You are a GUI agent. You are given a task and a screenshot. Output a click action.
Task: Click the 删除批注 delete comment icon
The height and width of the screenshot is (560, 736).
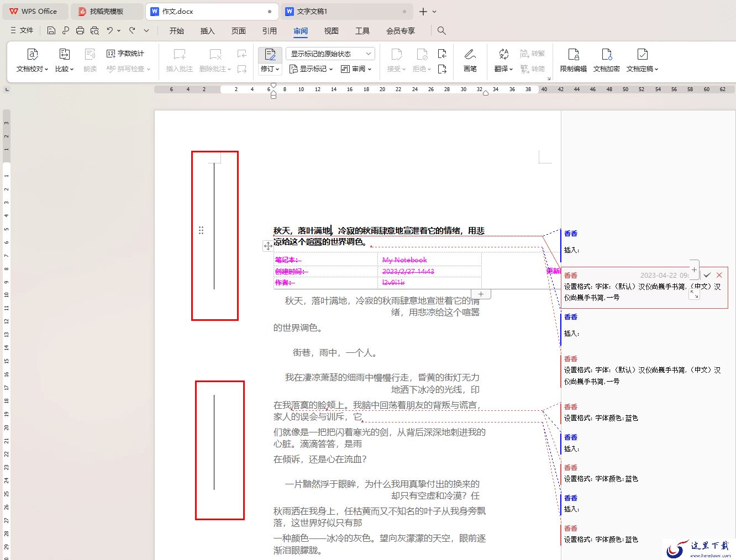[215, 54]
